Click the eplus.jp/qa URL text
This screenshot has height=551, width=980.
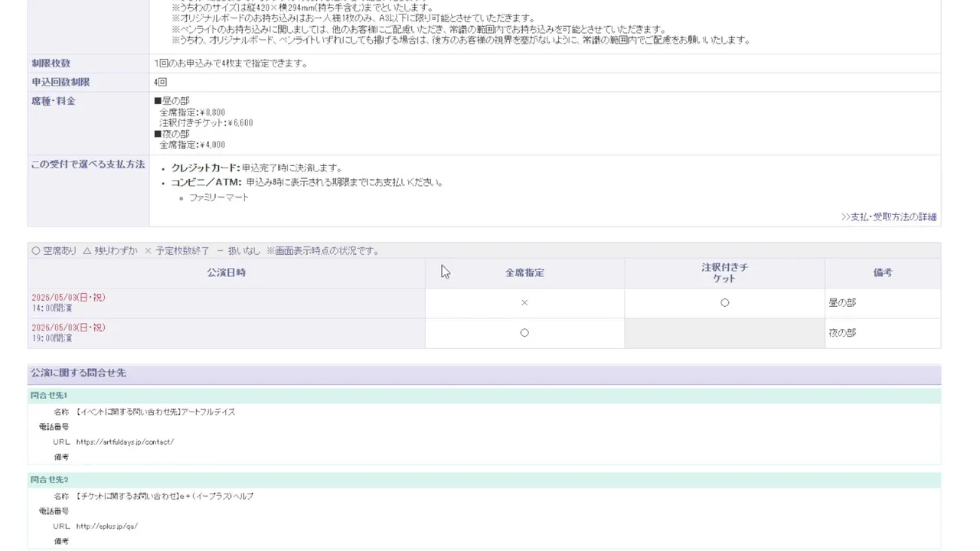point(107,527)
